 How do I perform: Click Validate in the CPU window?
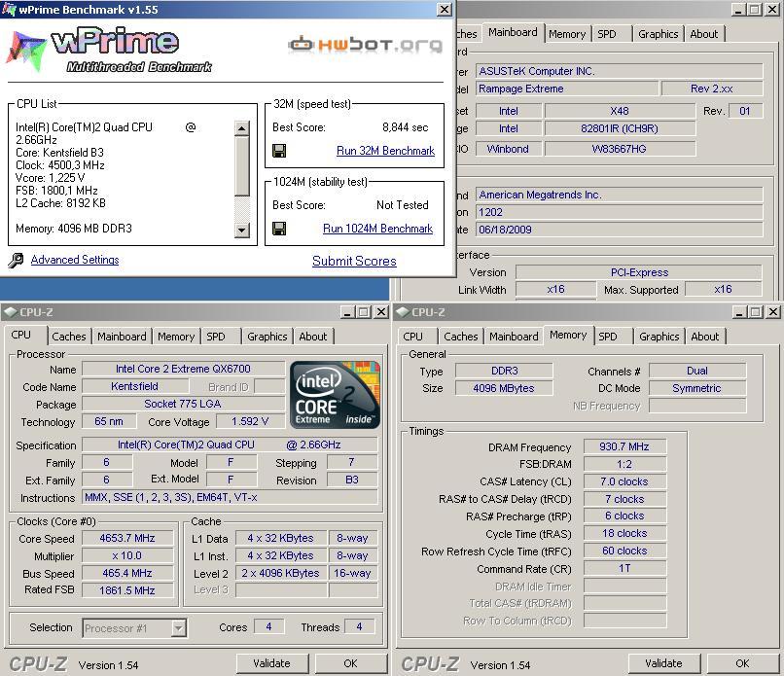coord(272,663)
